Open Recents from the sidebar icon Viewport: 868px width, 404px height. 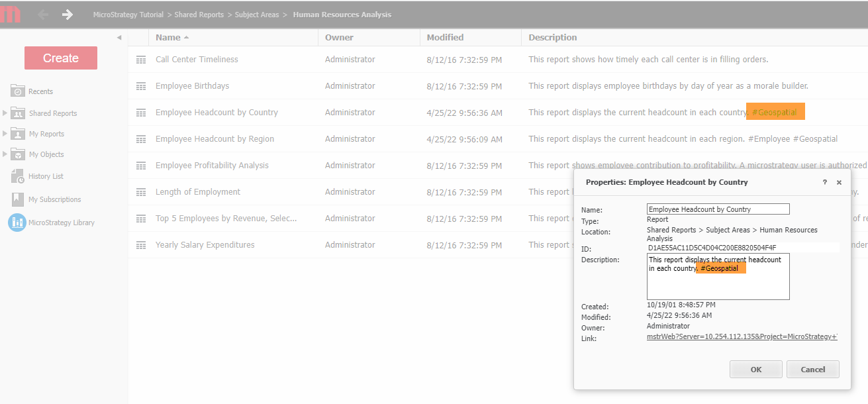(17, 91)
